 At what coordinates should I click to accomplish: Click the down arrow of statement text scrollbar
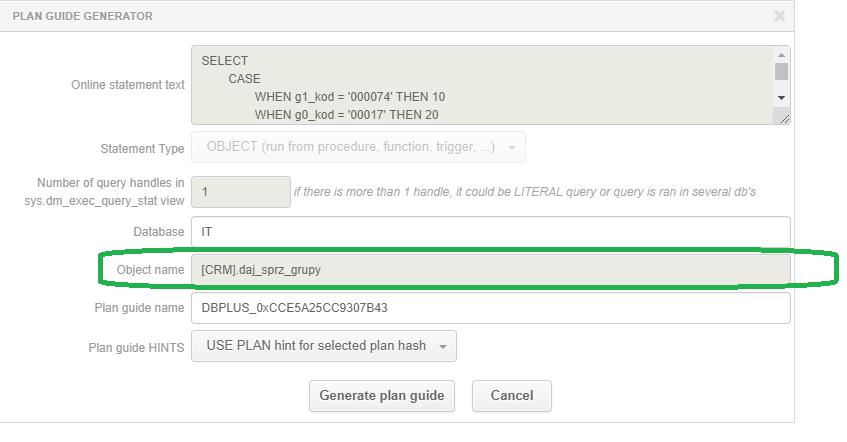coord(781,98)
